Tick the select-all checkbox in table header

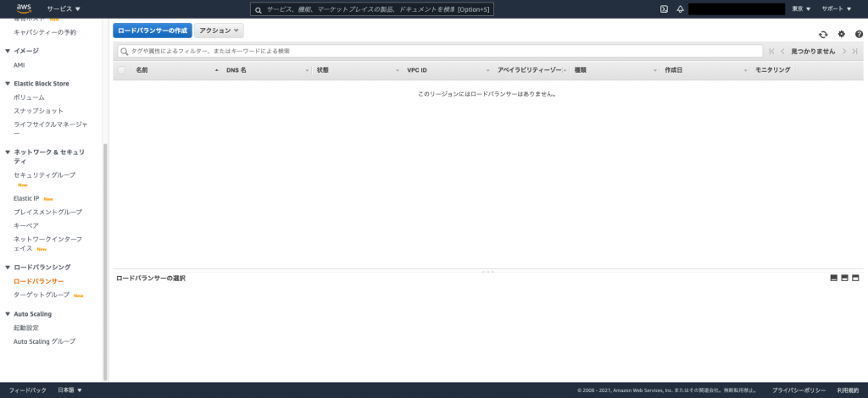[121, 70]
